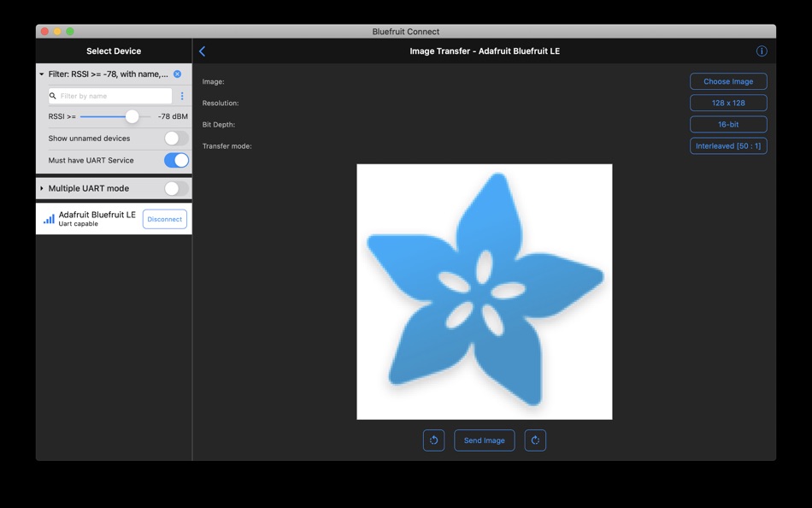The image size is (812, 508).
Task: Click the Transfer mode: label
Action: tap(227, 146)
